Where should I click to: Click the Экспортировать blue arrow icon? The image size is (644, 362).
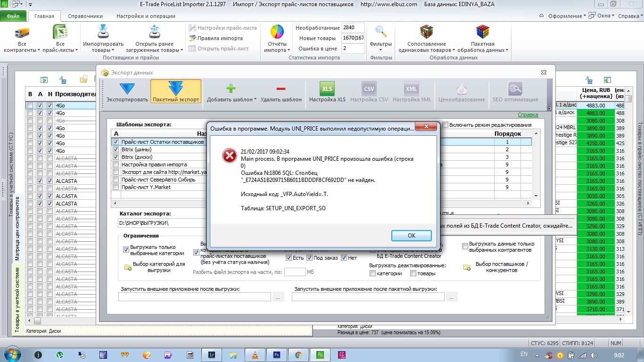click(x=127, y=89)
